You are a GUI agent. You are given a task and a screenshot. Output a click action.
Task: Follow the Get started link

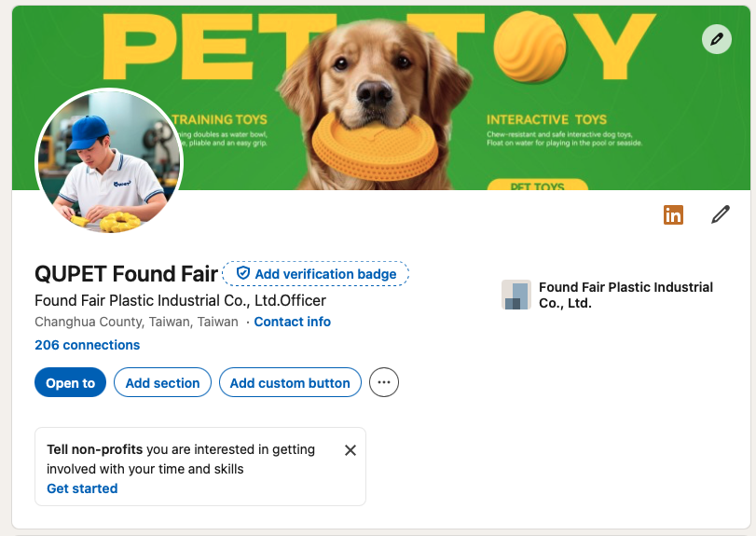(x=82, y=488)
